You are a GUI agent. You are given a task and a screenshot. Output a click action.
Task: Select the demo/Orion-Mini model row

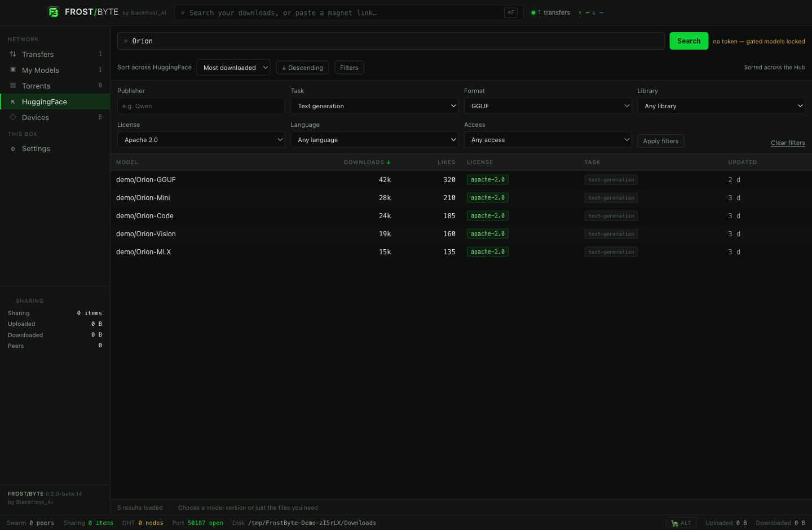coord(461,198)
